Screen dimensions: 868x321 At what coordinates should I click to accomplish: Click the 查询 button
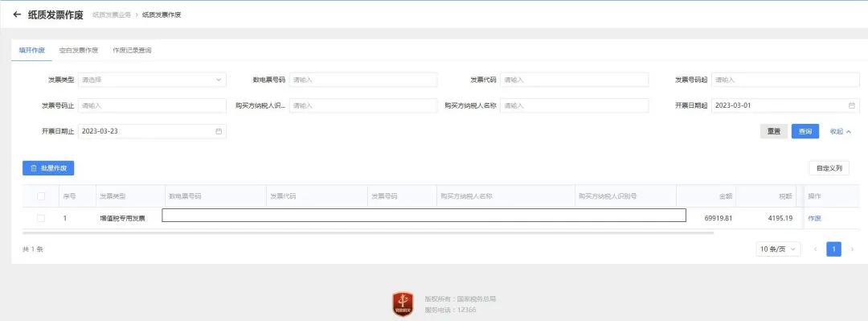click(805, 131)
